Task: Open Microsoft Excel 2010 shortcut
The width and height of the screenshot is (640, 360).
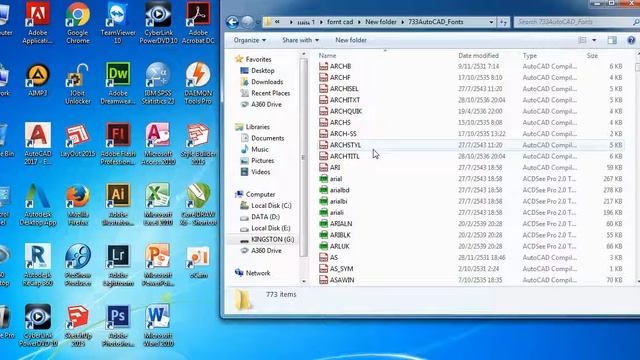Action: pyautogui.click(x=158, y=204)
